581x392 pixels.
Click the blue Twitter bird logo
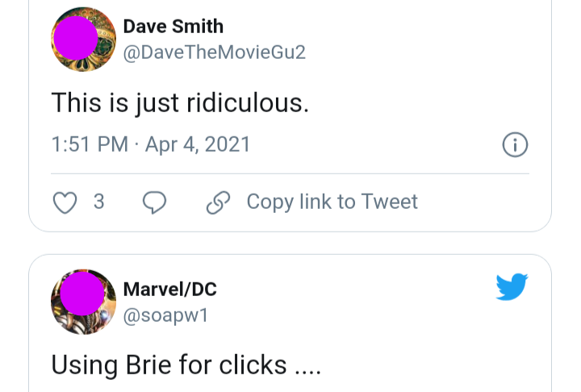coord(512,287)
